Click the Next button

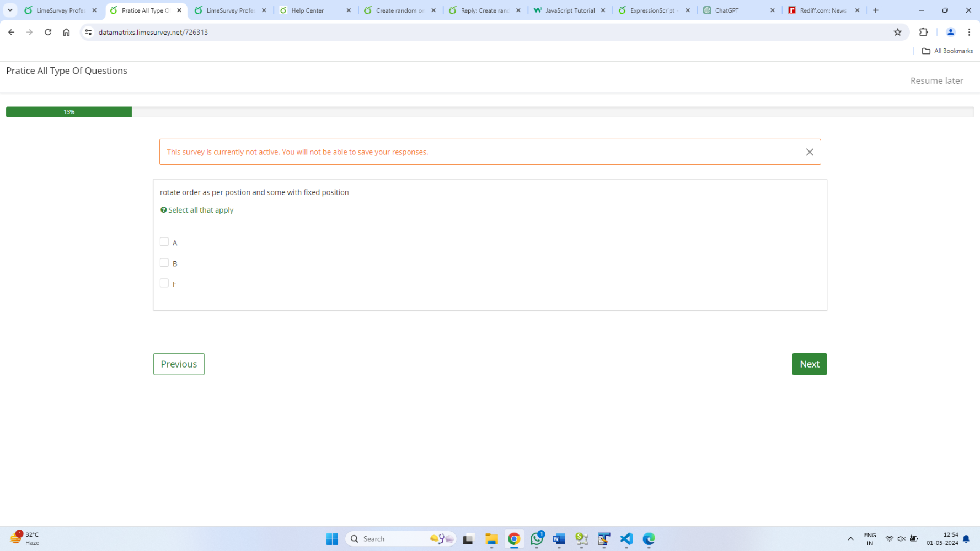pyautogui.click(x=809, y=364)
